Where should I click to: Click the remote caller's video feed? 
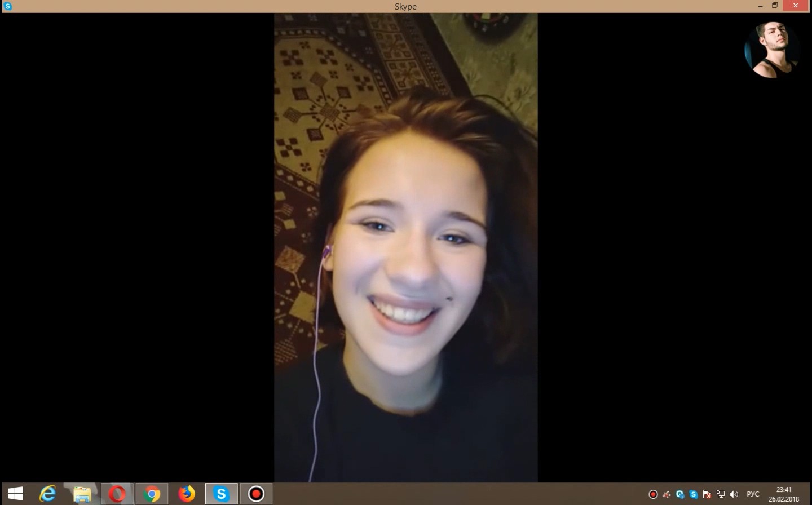pyautogui.click(x=406, y=248)
